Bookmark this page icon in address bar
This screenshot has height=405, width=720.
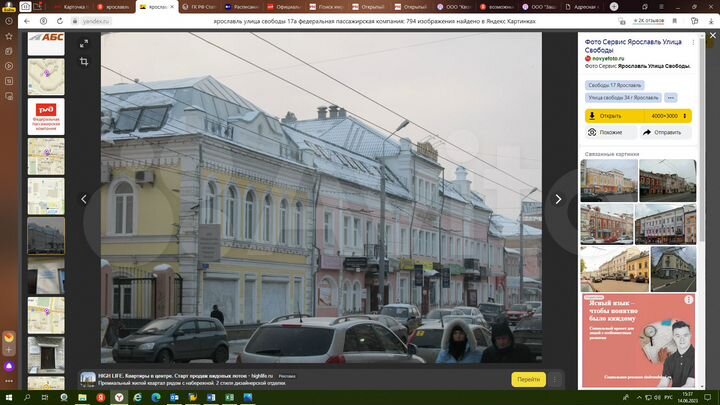point(675,21)
